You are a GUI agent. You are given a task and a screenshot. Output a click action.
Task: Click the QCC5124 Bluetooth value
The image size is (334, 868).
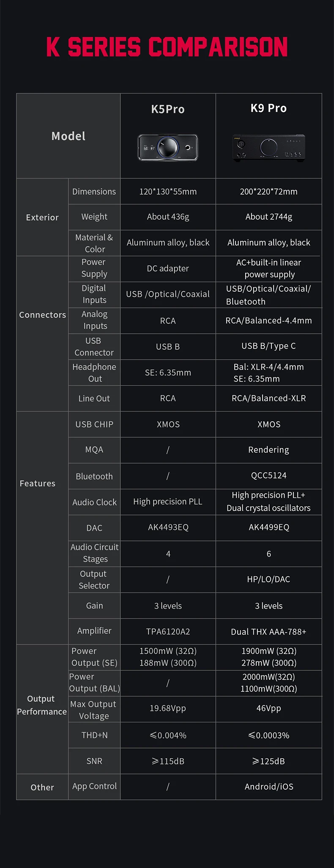[268, 475]
